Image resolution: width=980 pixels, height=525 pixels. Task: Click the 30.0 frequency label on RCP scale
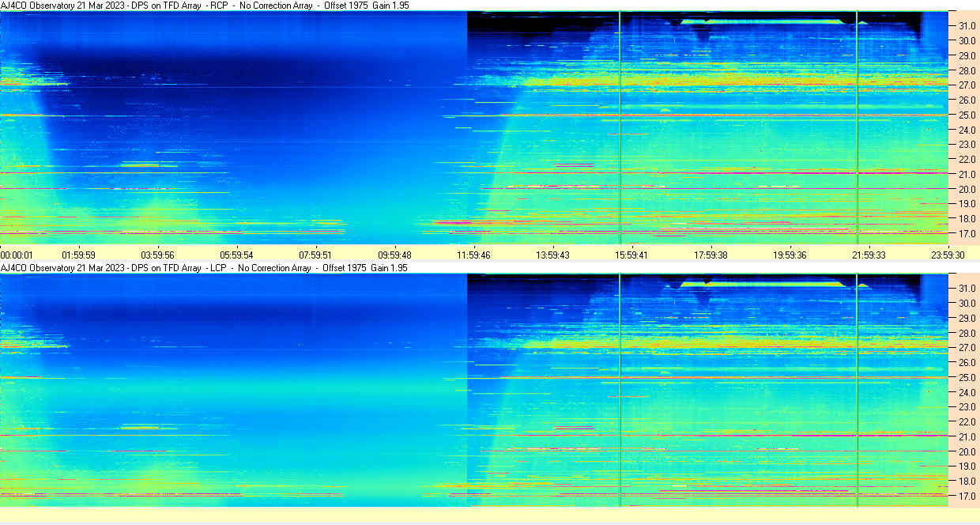point(967,40)
